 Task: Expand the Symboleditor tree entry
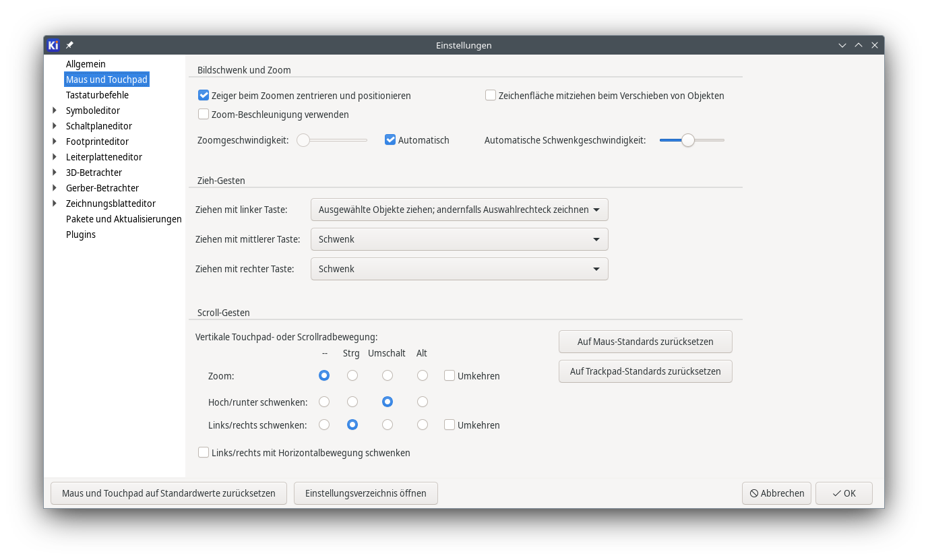click(x=55, y=111)
